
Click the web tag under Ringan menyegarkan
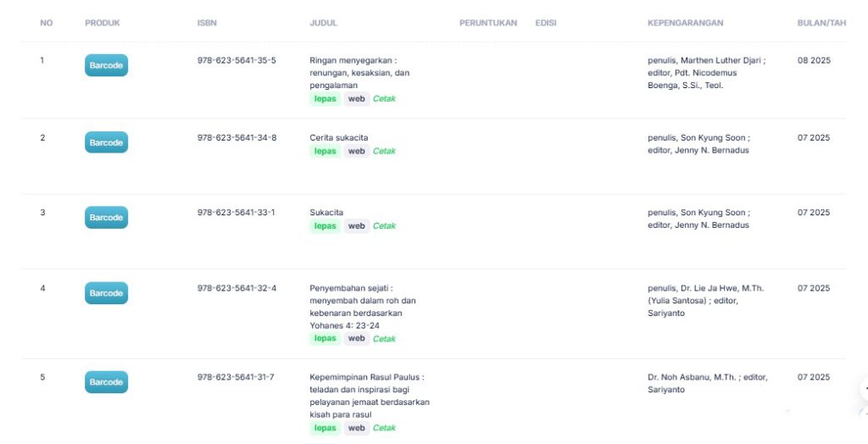357,99
